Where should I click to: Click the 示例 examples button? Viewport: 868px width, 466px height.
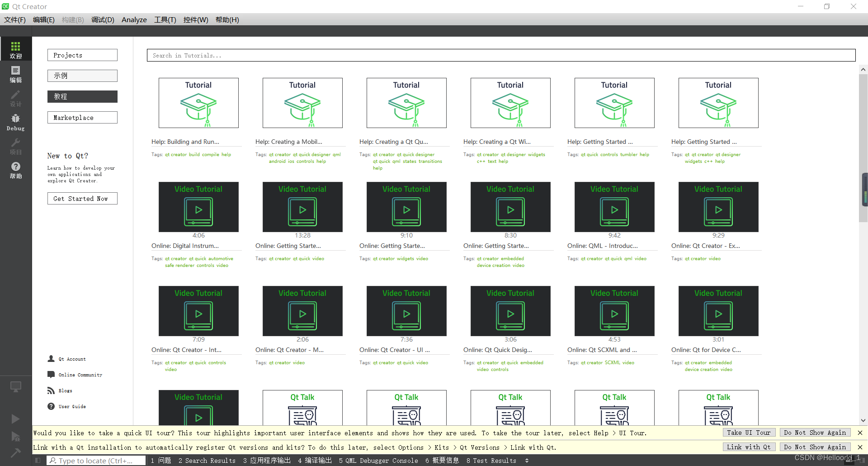pyautogui.click(x=82, y=76)
